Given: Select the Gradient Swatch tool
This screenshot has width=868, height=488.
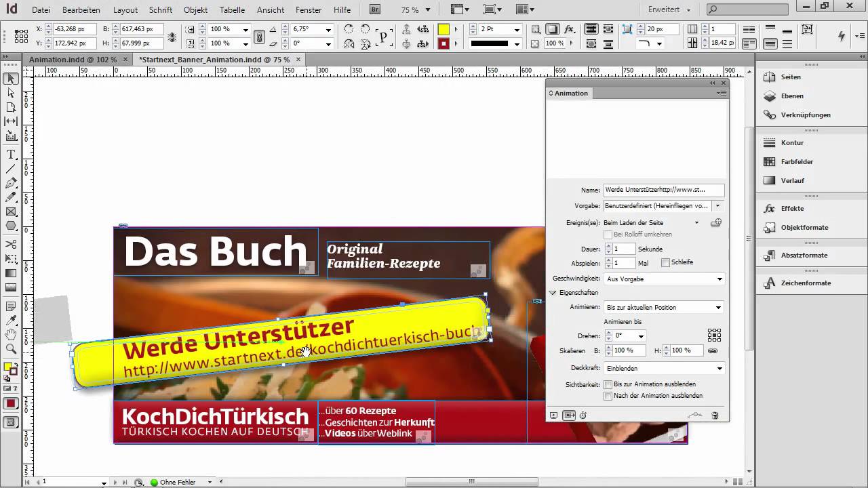Looking at the screenshot, I should tap(11, 272).
